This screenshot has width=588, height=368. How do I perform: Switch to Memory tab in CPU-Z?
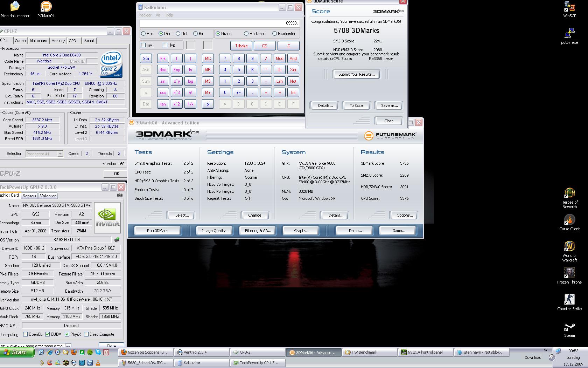58,41
